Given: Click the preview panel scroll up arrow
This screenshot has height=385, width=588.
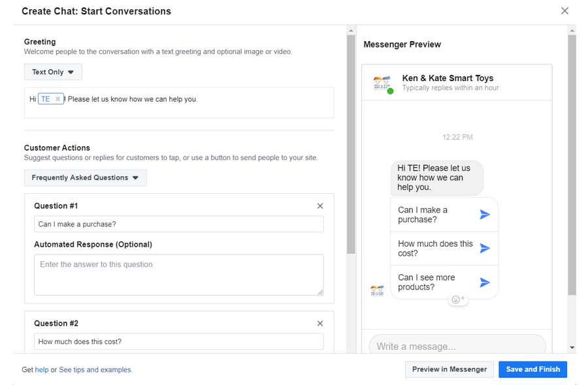Looking at the screenshot, I should 572,30.
